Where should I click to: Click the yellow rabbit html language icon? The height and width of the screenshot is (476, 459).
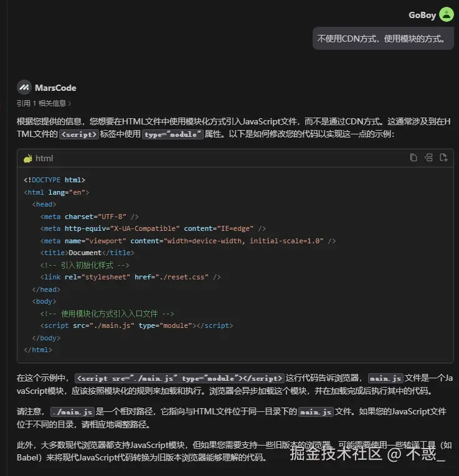coord(28,158)
